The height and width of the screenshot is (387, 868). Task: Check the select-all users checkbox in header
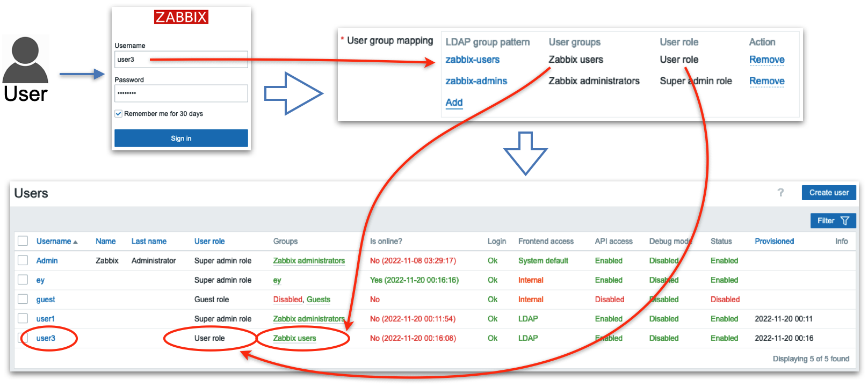pos(23,241)
